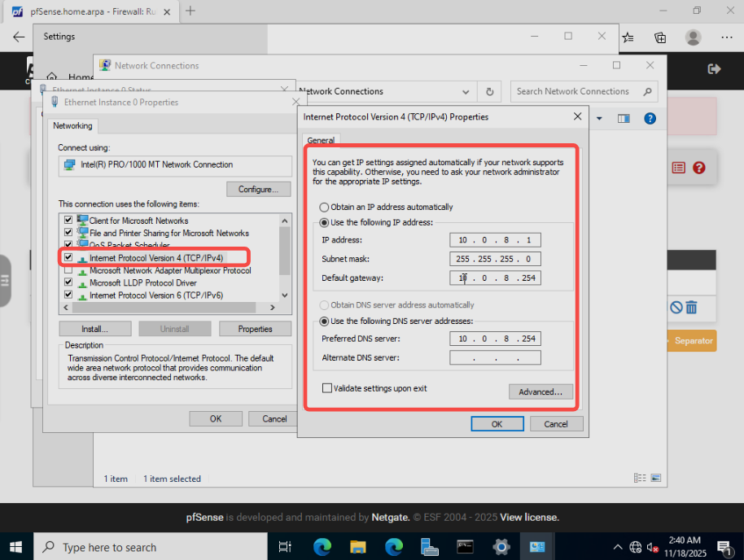Click the blue help icon in Network Connections

click(650, 118)
